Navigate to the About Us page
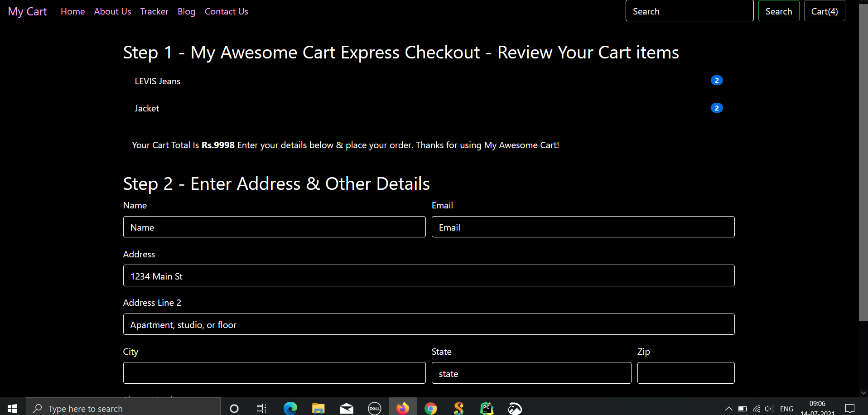This screenshot has width=868, height=415. pos(112,11)
